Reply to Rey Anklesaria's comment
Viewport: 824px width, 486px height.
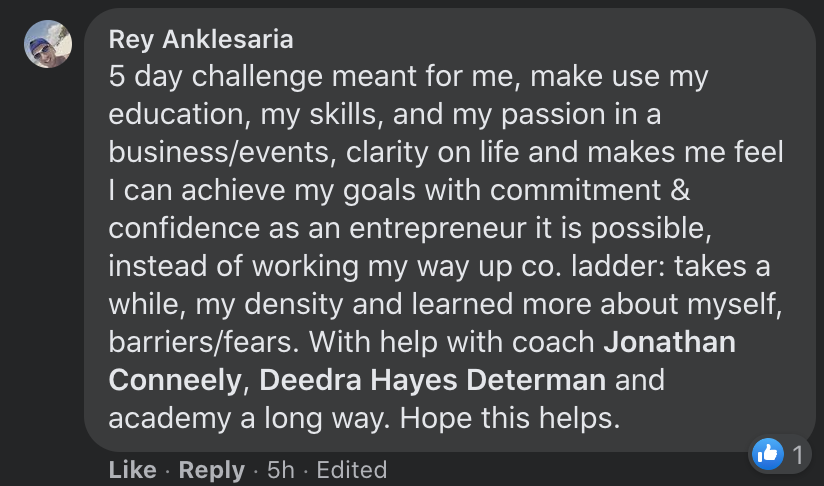[211, 469]
